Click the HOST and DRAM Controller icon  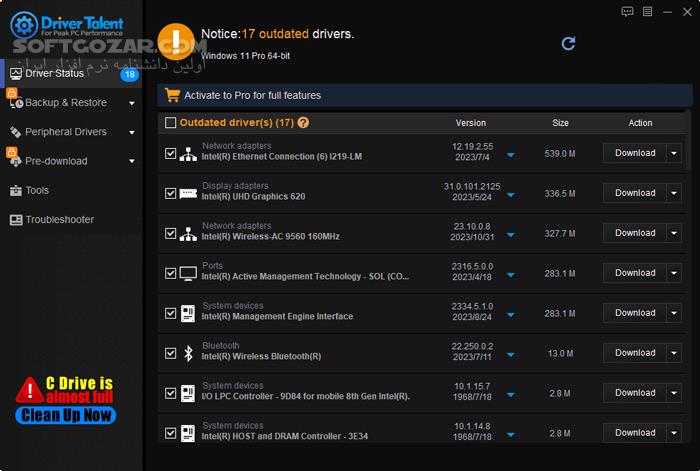(188, 433)
